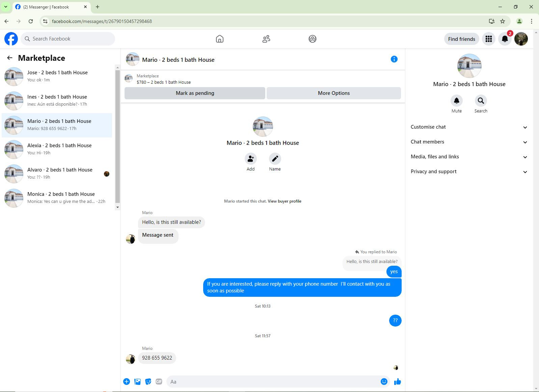Open the Facebook logo home link

coord(11,39)
